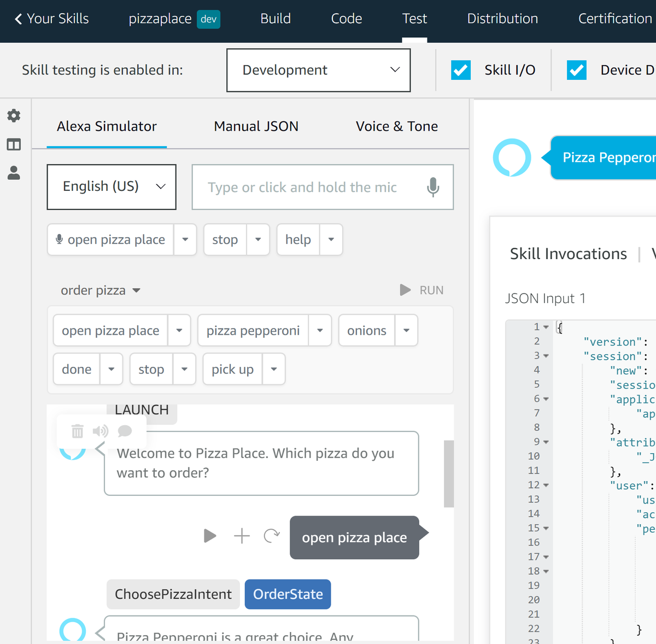The width and height of the screenshot is (656, 644).
Task: Click the top stop utterance chip
Action: pos(225,239)
